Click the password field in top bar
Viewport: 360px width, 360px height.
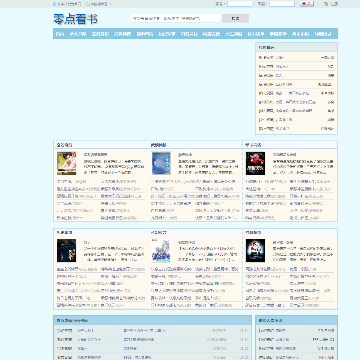pos(282,4)
